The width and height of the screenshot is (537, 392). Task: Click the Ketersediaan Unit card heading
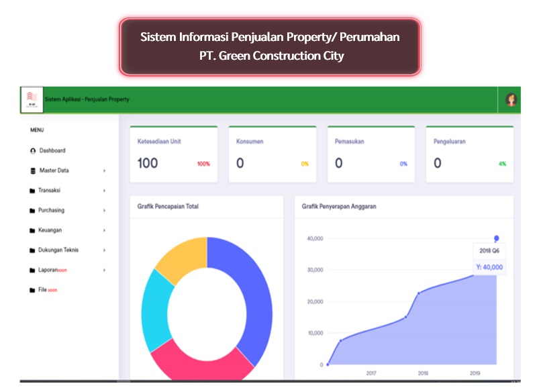click(x=159, y=142)
